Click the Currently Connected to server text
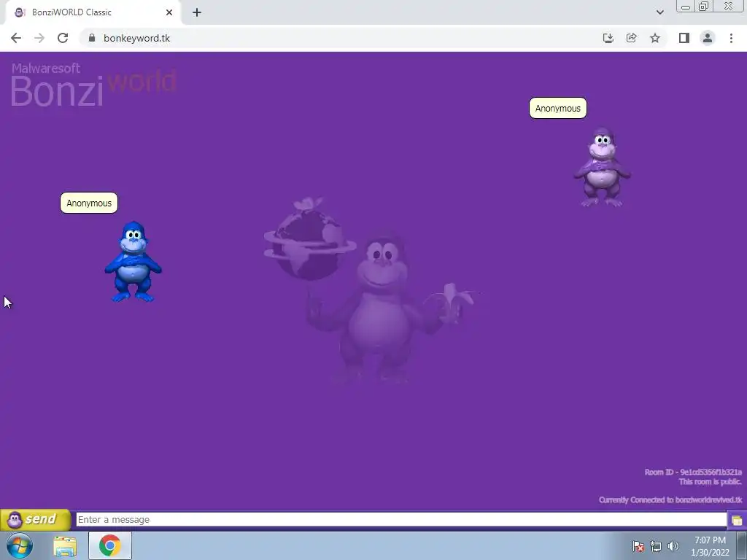The height and width of the screenshot is (560, 747). click(670, 499)
